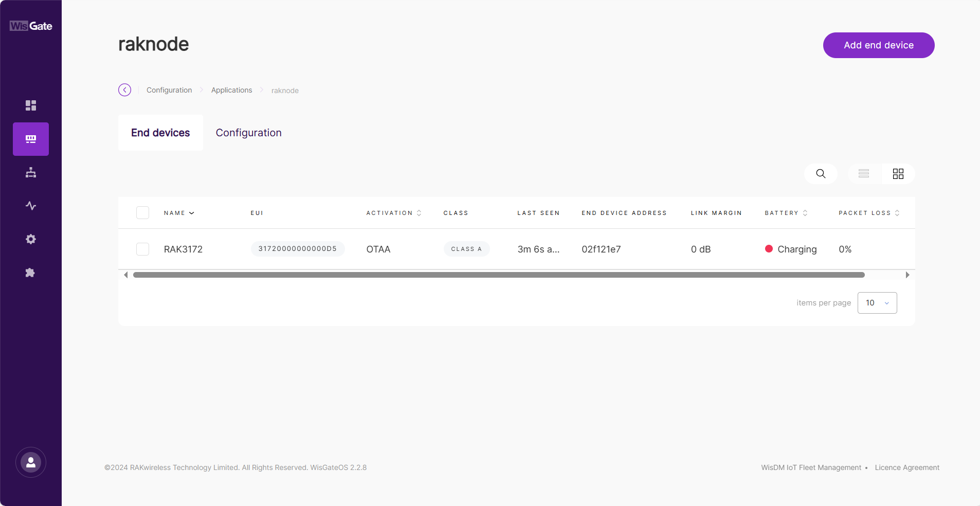
Task: Sort by Name column arrow
Action: 192,213
